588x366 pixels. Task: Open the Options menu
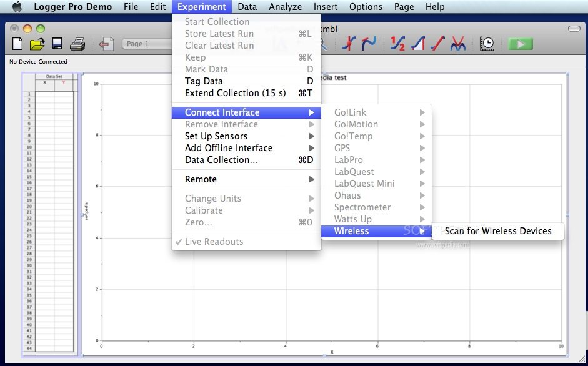pyautogui.click(x=366, y=7)
